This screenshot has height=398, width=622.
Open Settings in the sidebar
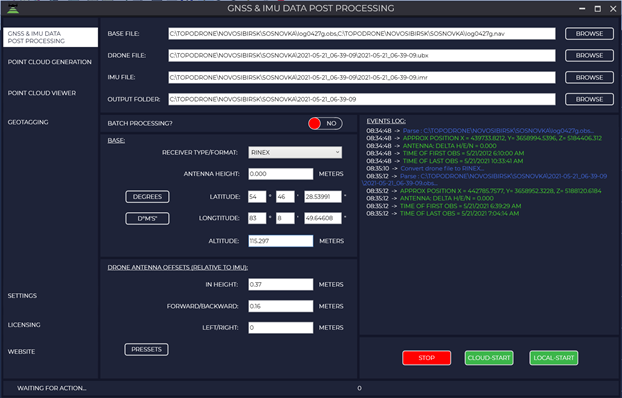22,296
